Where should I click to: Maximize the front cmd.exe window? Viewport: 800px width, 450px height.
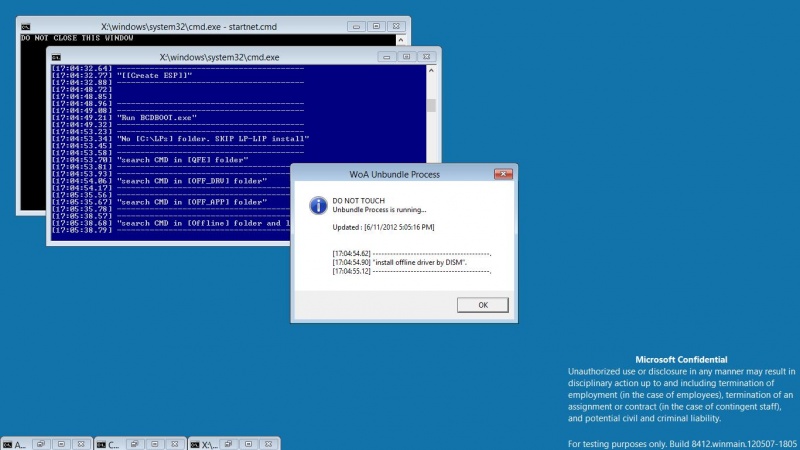pyautogui.click(x=407, y=57)
